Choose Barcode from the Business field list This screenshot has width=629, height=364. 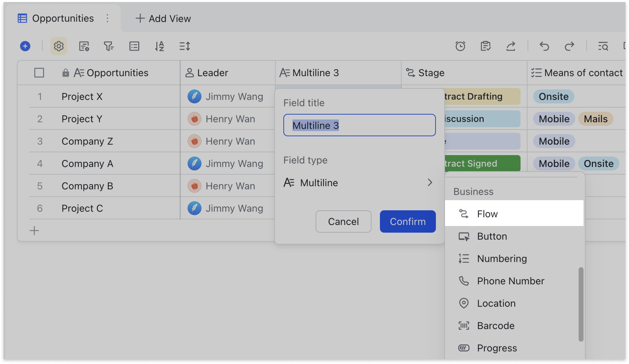pyautogui.click(x=496, y=326)
